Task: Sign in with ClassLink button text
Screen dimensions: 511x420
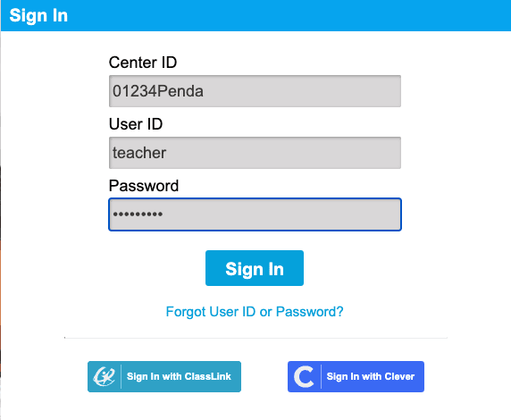Action: [x=179, y=376]
